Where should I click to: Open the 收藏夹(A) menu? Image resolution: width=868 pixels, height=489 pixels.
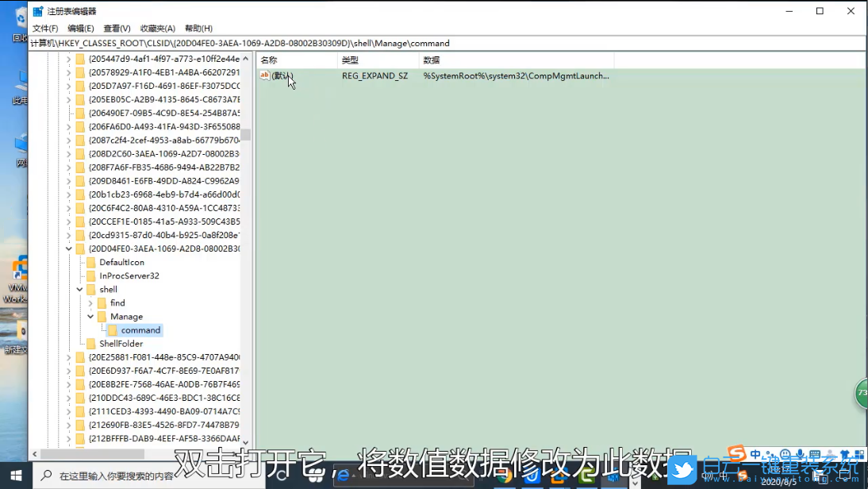pyautogui.click(x=157, y=29)
